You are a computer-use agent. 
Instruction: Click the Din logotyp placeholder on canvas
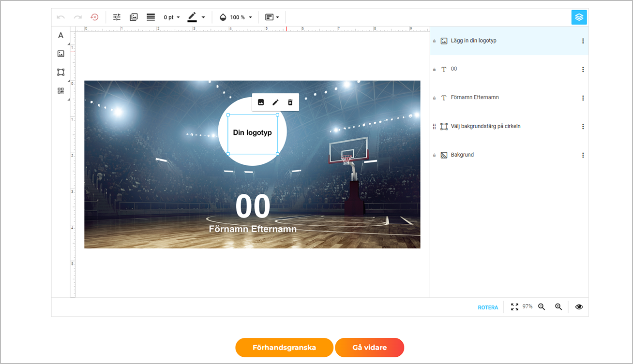[253, 134]
